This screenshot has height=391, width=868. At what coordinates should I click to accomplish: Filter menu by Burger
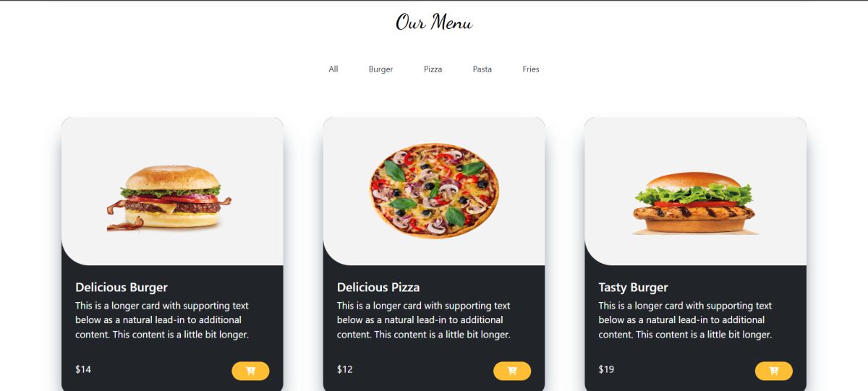[x=380, y=69]
